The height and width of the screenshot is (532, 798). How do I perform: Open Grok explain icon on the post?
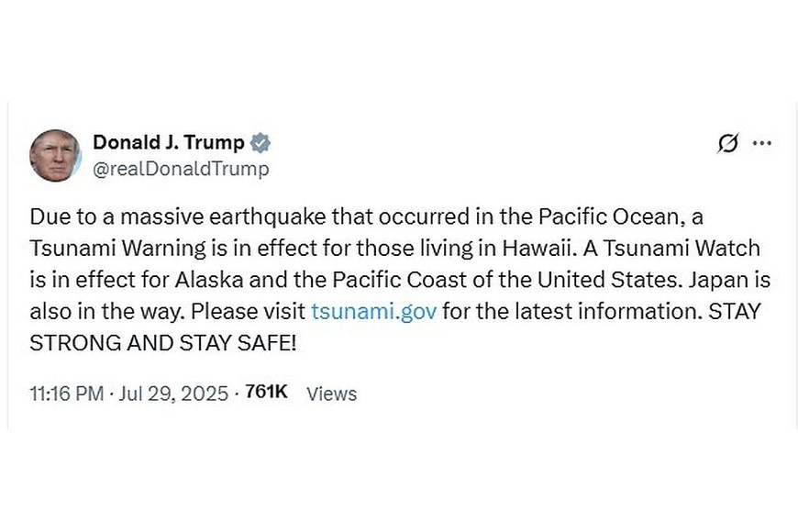click(x=728, y=144)
